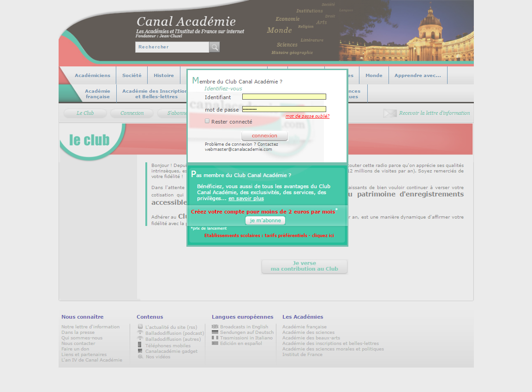Click Economie in the header word cloud
532x392 pixels.
coord(288,19)
